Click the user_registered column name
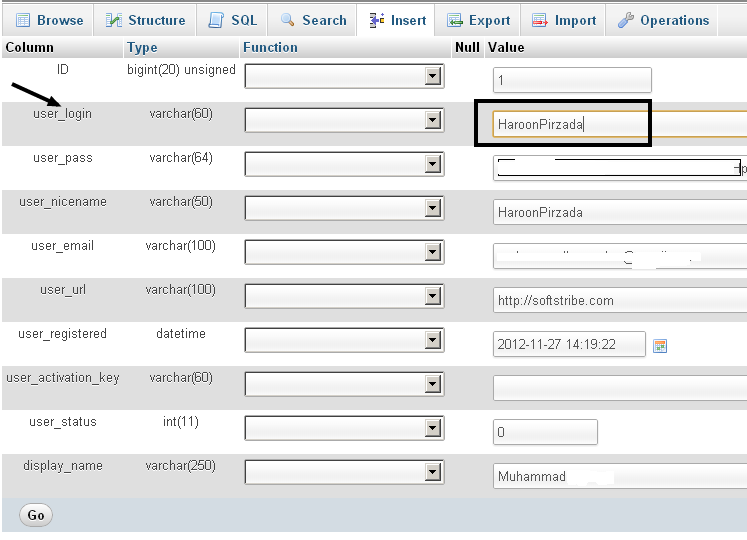 tap(62, 334)
